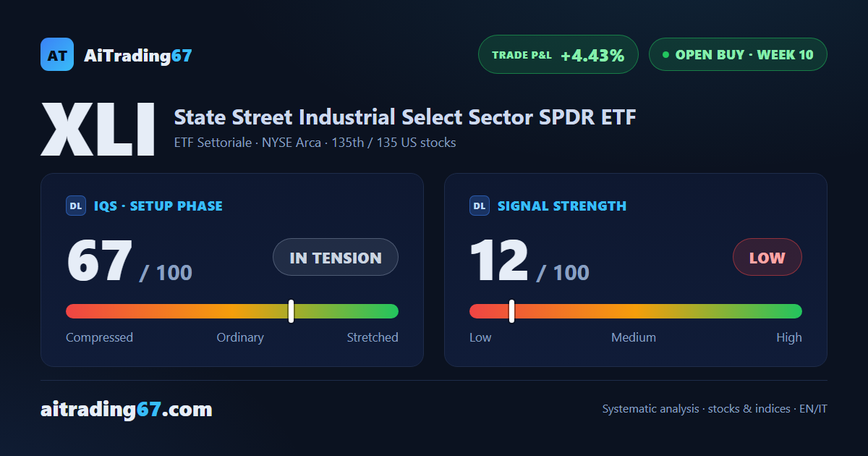Click the High label under signal bar
The image size is (868, 456).
point(789,337)
